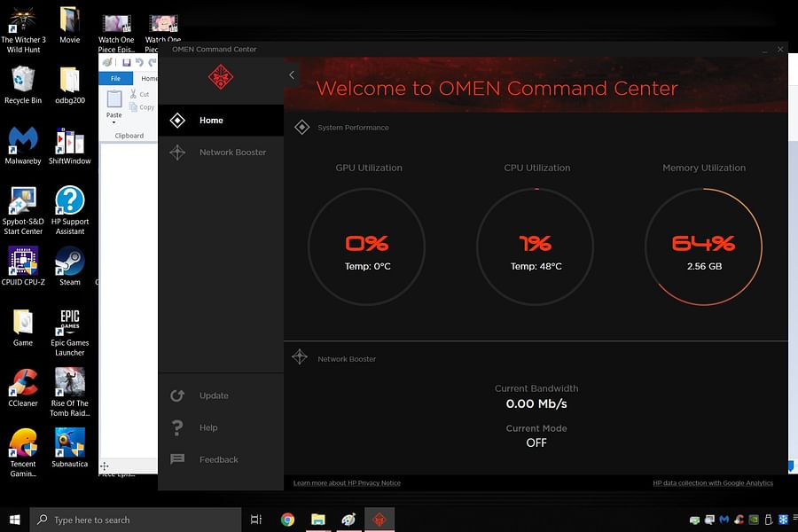Open the File menu in Paint
The image size is (798, 532).
pos(115,78)
